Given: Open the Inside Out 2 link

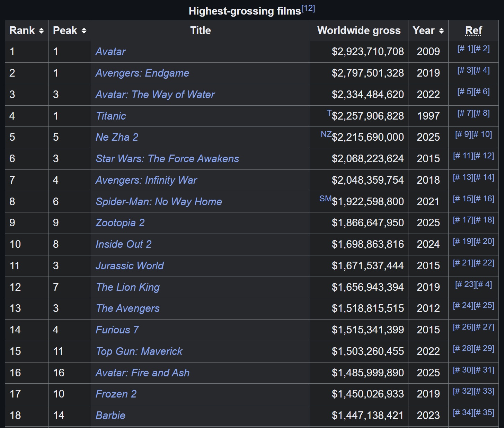Looking at the screenshot, I should [123, 244].
